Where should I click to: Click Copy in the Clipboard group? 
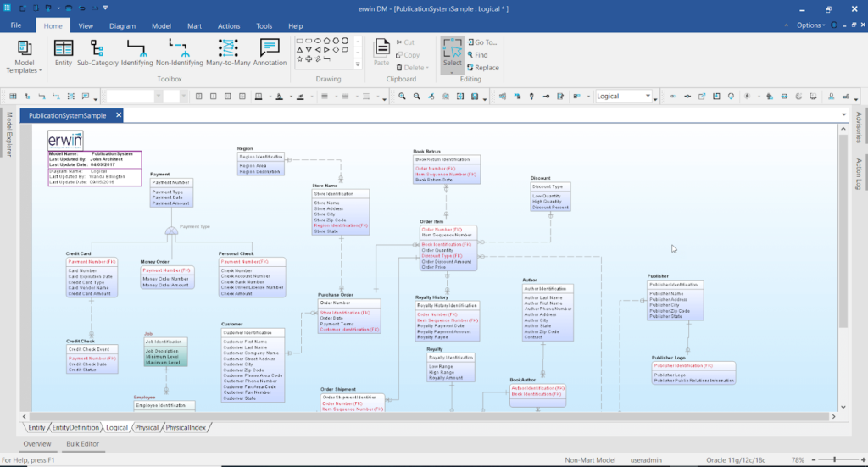(408, 55)
